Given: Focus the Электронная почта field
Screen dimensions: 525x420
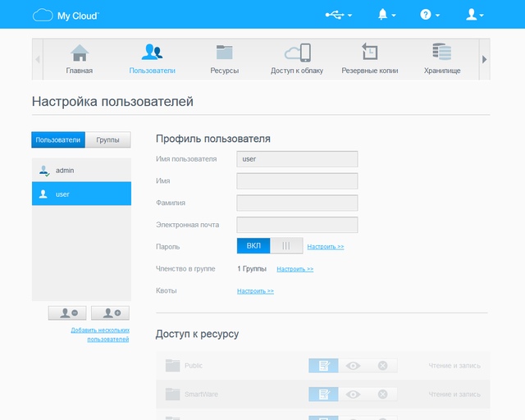Looking at the screenshot, I should coord(297,225).
